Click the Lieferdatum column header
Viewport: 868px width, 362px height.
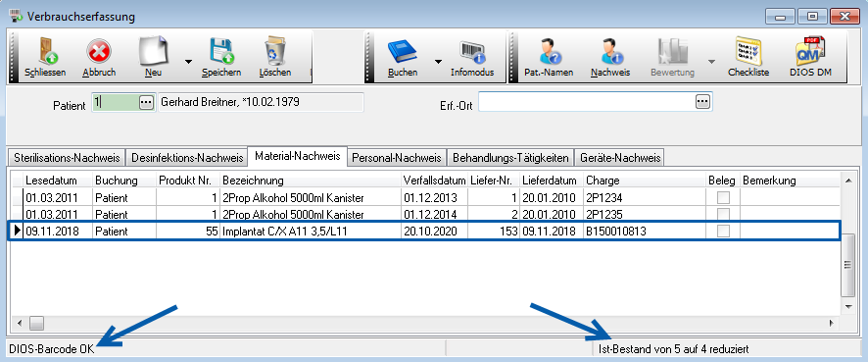pyautogui.click(x=552, y=181)
